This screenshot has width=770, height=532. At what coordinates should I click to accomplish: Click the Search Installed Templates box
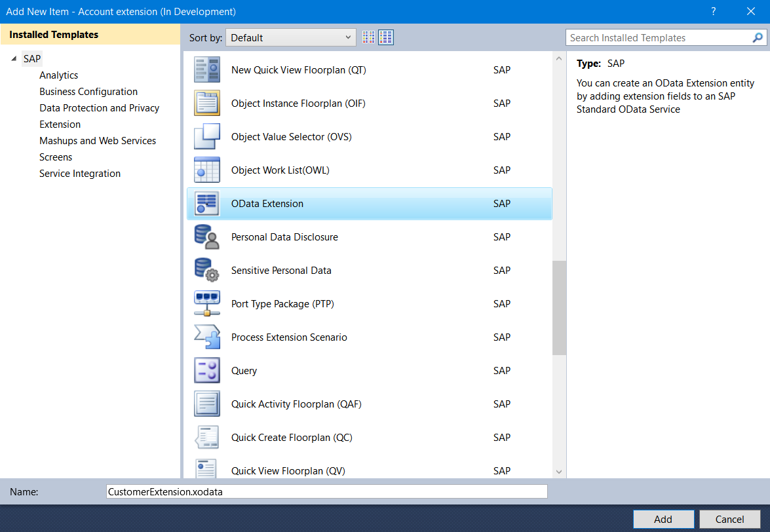[x=658, y=38]
